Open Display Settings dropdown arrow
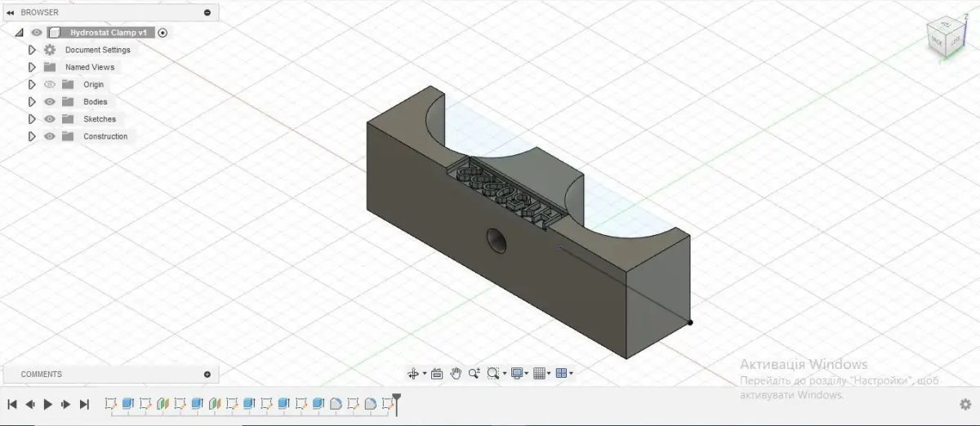 coord(528,374)
